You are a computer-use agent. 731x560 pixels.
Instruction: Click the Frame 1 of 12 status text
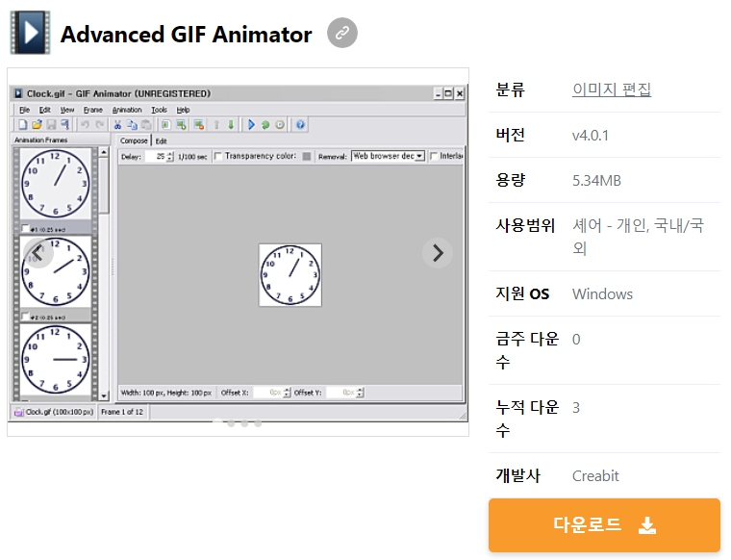pyautogui.click(x=122, y=412)
